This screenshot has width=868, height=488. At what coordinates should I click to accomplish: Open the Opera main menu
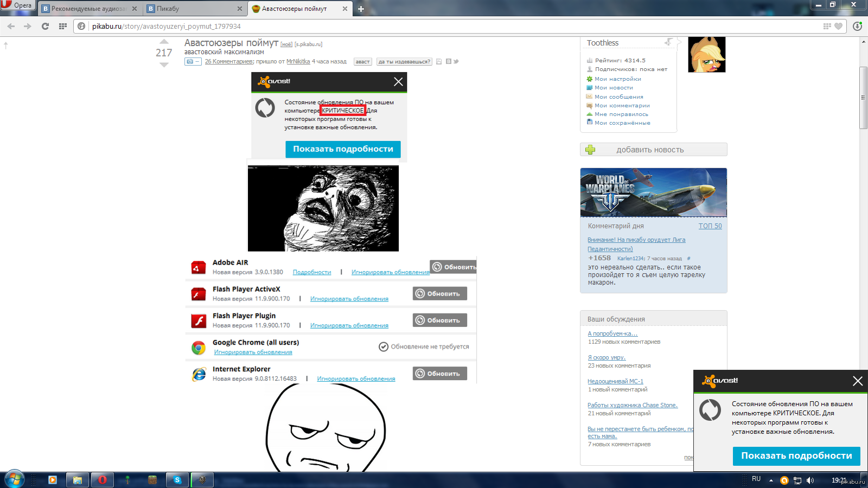[x=17, y=5]
